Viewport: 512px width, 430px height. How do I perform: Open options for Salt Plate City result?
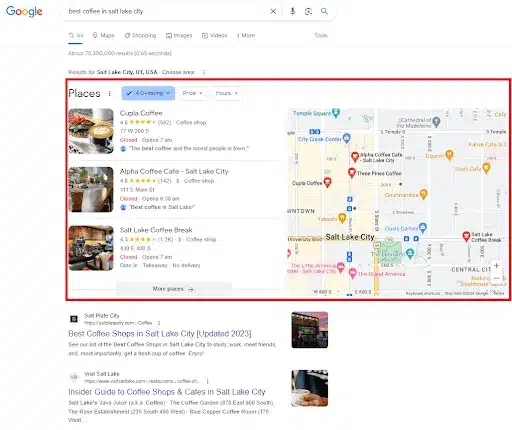point(159,323)
